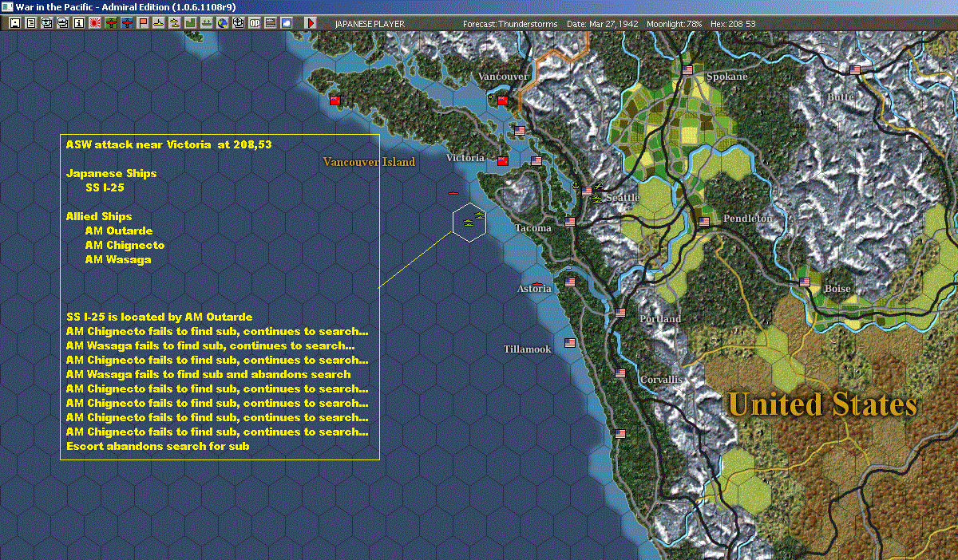958x560 pixels.
Task: Click the crosshair target toolbar icon
Action: tap(239, 23)
